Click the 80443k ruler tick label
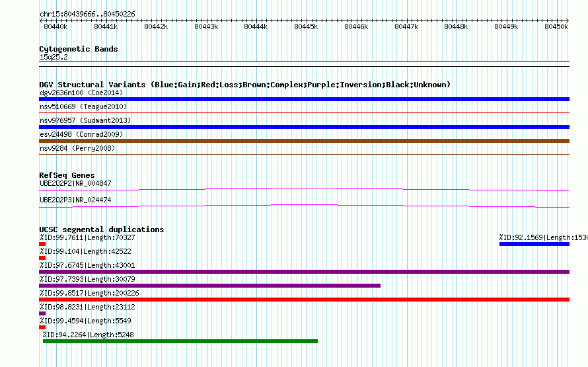This screenshot has width=588, height=367. (206, 26)
